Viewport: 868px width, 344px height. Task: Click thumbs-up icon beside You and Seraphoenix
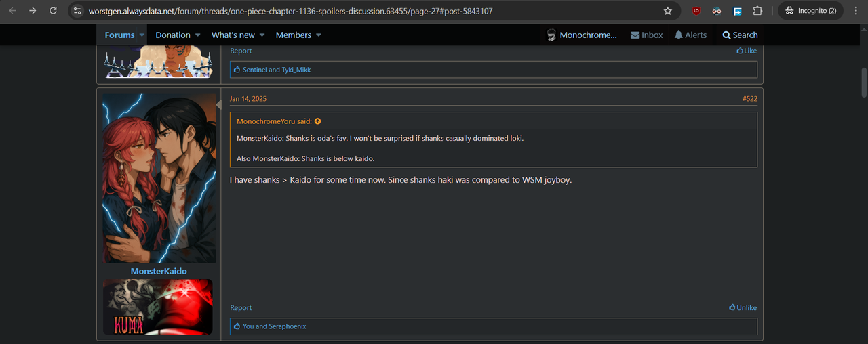(x=237, y=326)
